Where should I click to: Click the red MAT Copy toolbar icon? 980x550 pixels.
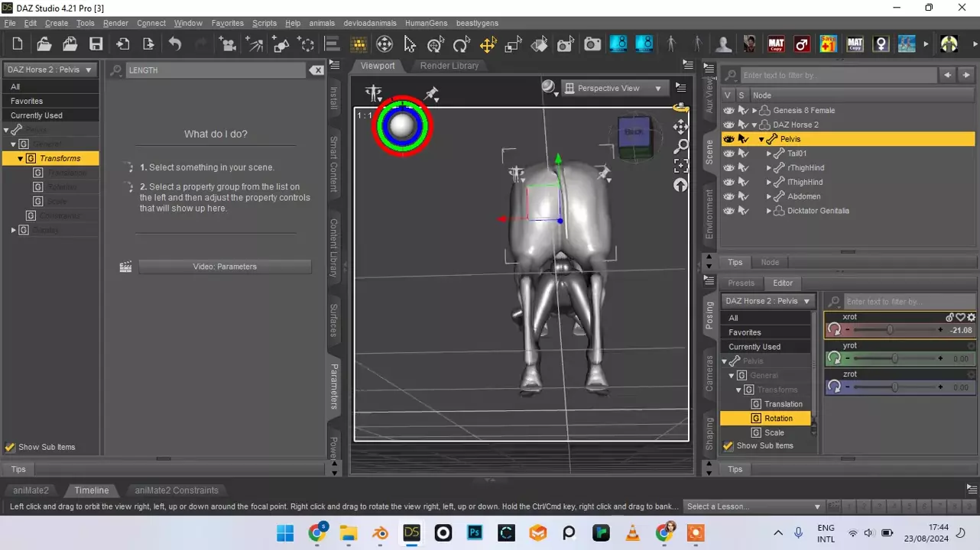776,44
